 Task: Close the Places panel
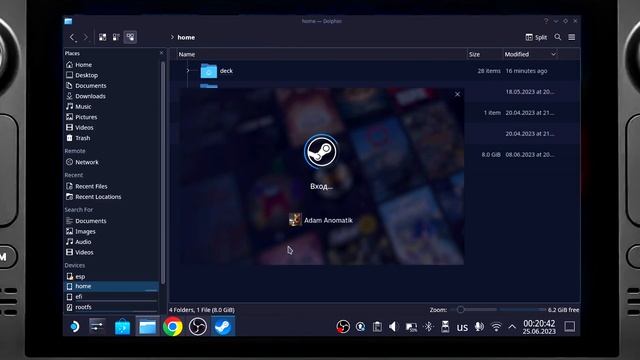click(161, 53)
